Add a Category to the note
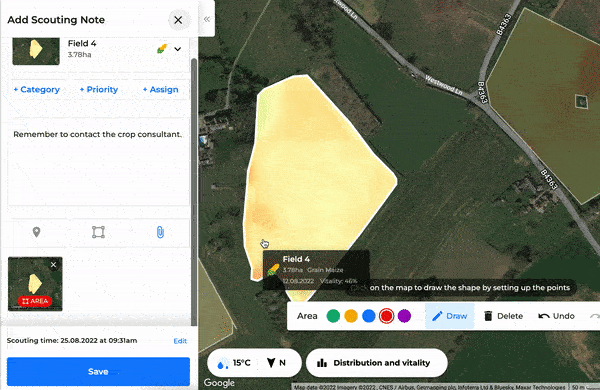600x390 pixels. tap(37, 90)
